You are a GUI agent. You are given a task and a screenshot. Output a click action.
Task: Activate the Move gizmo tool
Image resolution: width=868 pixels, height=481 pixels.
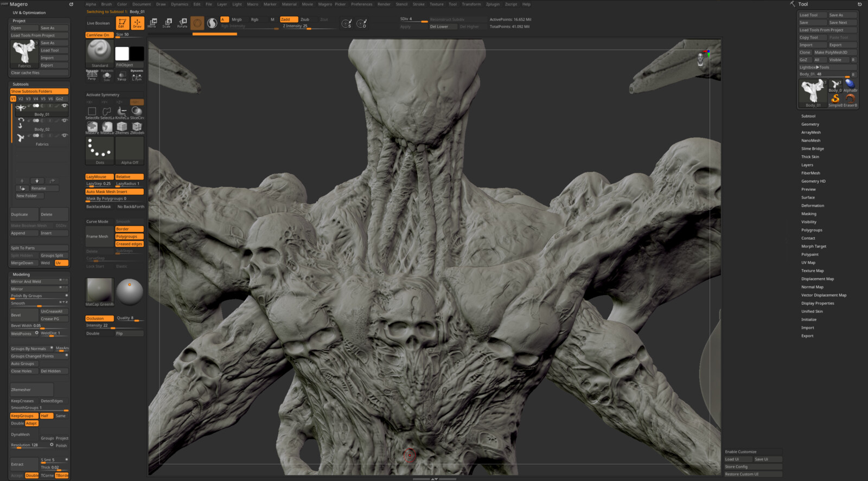pos(152,23)
